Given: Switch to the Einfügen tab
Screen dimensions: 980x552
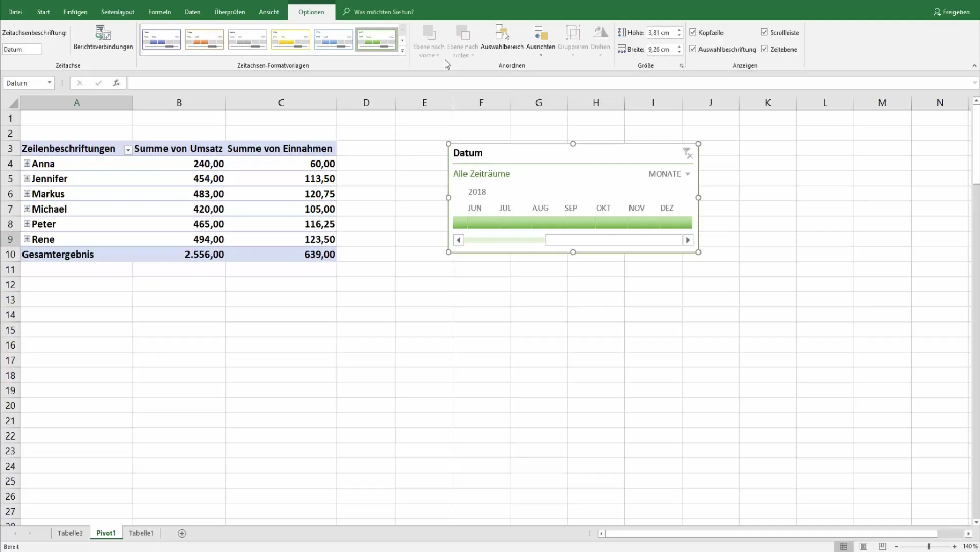Looking at the screenshot, I should pos(75,12).
